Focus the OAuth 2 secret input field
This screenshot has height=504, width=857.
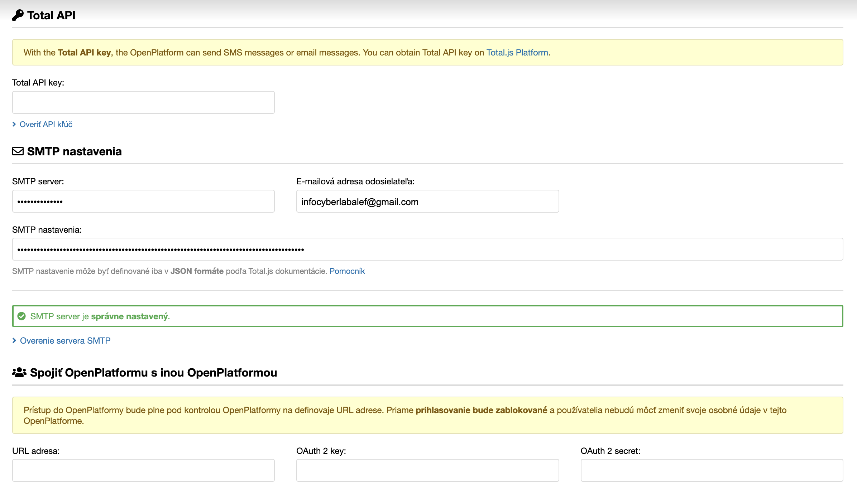(x=712, y=470)
